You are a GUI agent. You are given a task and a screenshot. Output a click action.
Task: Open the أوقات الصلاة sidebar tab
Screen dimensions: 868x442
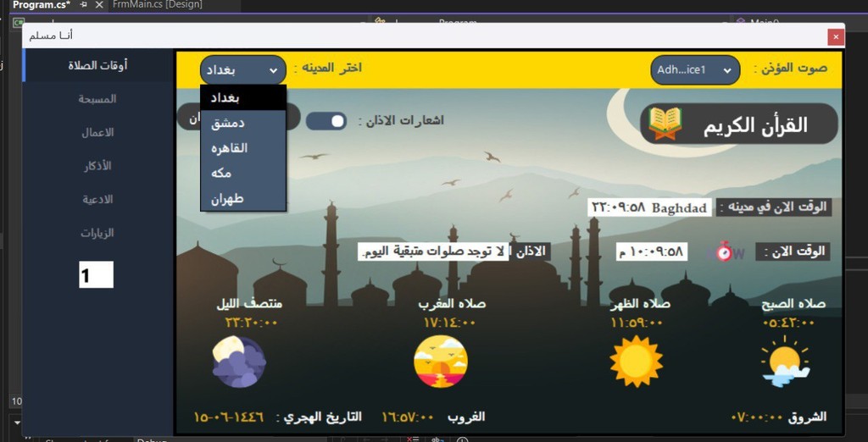[98, 65]
